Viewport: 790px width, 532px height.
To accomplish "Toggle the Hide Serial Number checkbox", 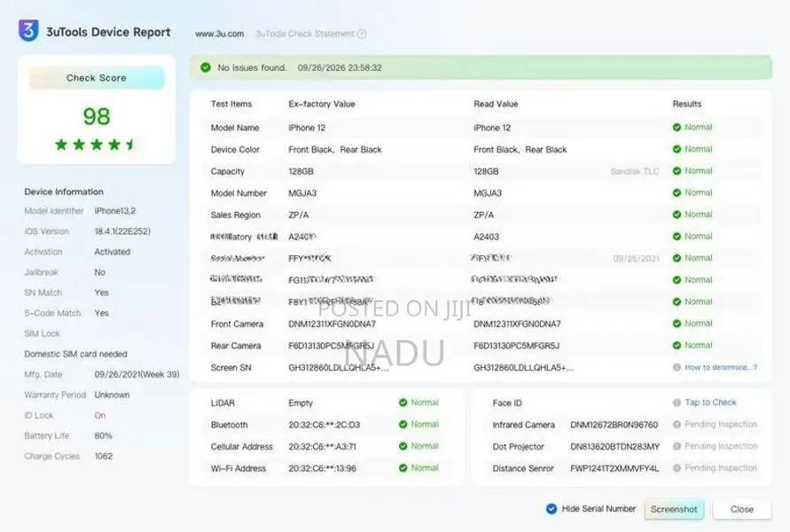I will [551, 509].
